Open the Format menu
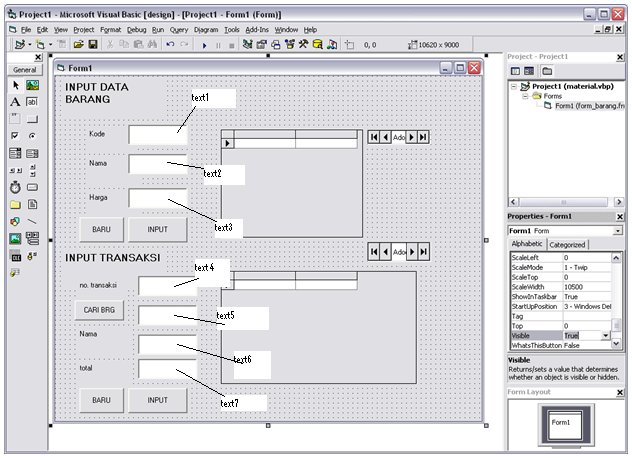 tap(110, 30)
